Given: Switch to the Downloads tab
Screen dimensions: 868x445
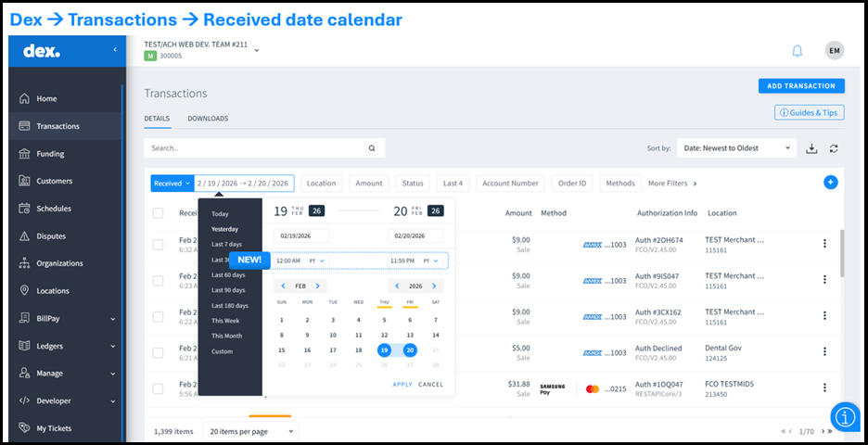Looking at the screenshot, I should point(208,119).
